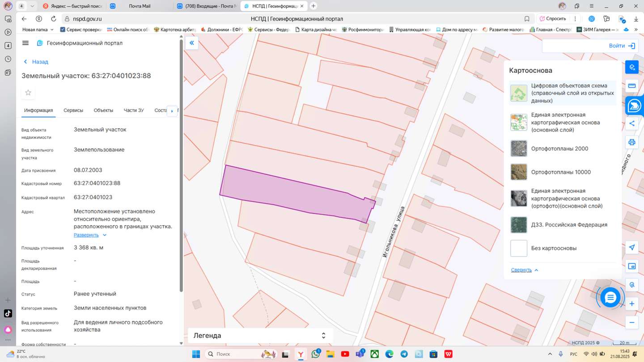Screen dimensions: 644x362
Task: Zoom in the map with plus button
Action: pos(631,304)
